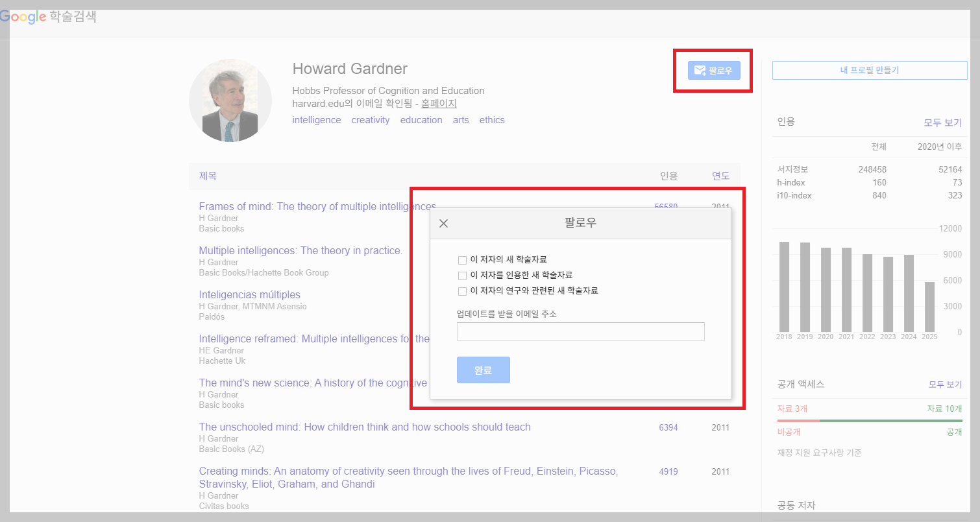The width and height of the screenshot is (980, 522).
Task: Sort articles by 연도 column
Action: pyautogui.click(x=720, y=175)
